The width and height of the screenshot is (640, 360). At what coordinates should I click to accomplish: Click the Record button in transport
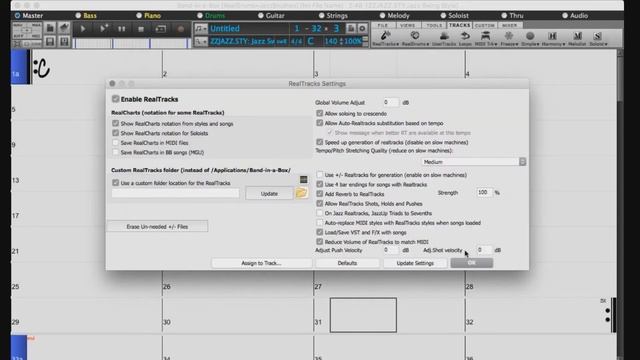click(x=180, y=29)
